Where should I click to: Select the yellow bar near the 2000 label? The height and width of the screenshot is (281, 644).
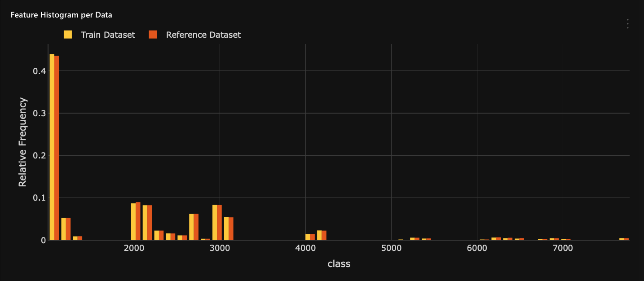(x=133, y=222)
